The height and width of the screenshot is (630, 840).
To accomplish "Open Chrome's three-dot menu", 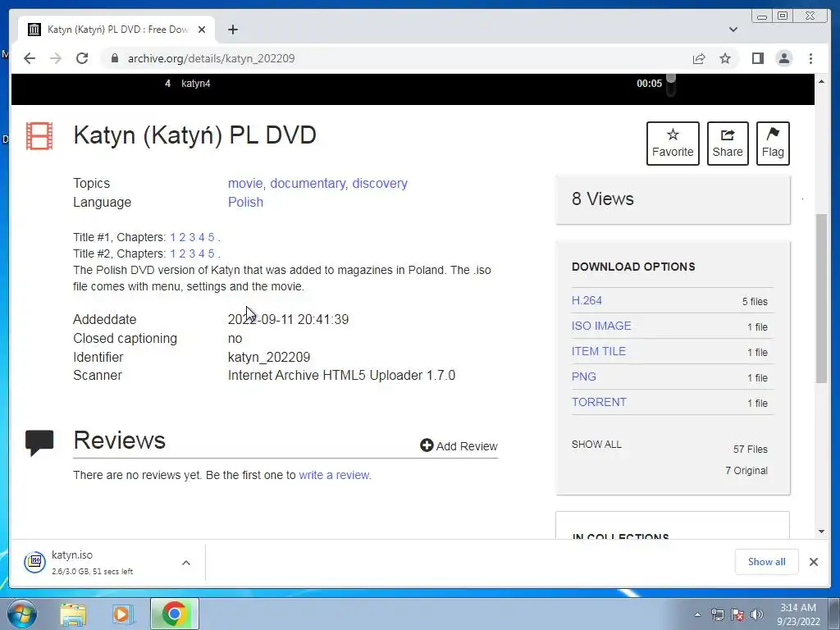I will click(810, 58).
